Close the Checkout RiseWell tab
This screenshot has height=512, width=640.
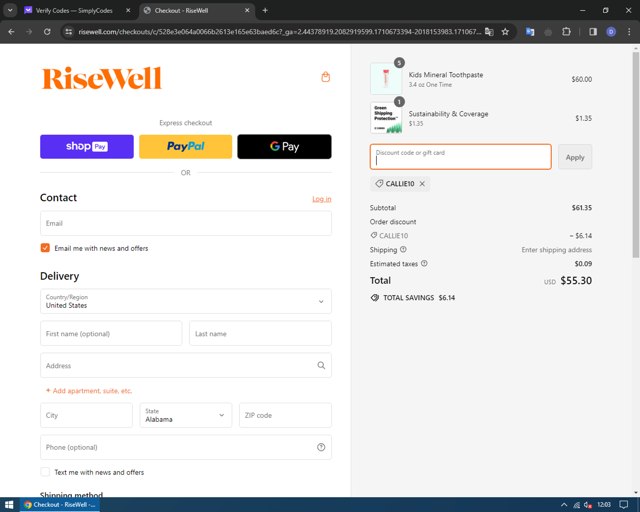247,11
